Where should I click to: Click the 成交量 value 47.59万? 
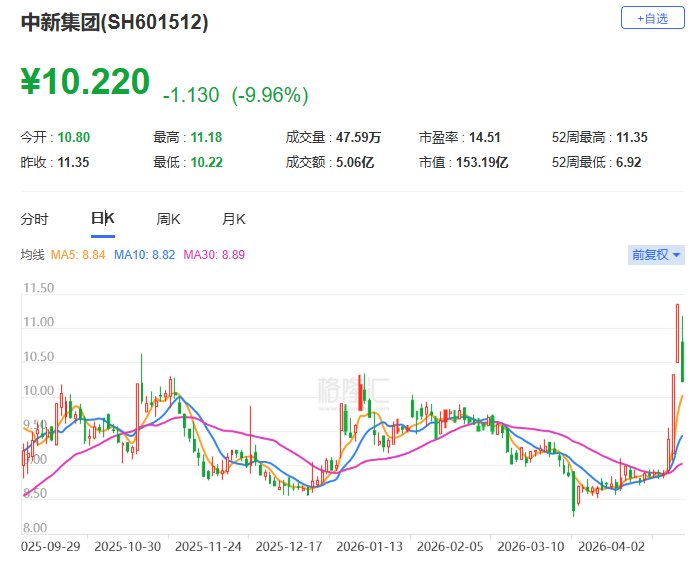pyautogui.click(x=358, y=138)
